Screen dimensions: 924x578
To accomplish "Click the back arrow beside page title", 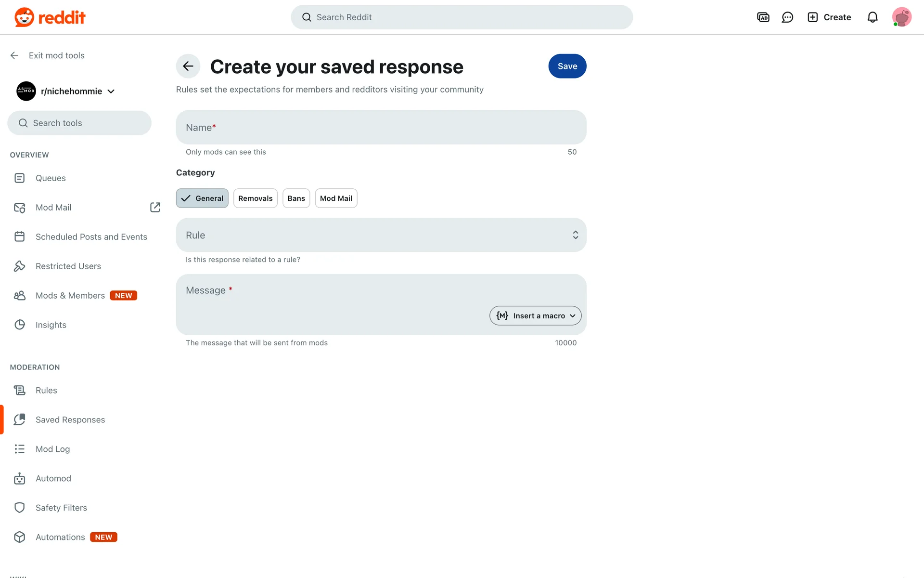I will pyautogui.click(x=188, y=66).
